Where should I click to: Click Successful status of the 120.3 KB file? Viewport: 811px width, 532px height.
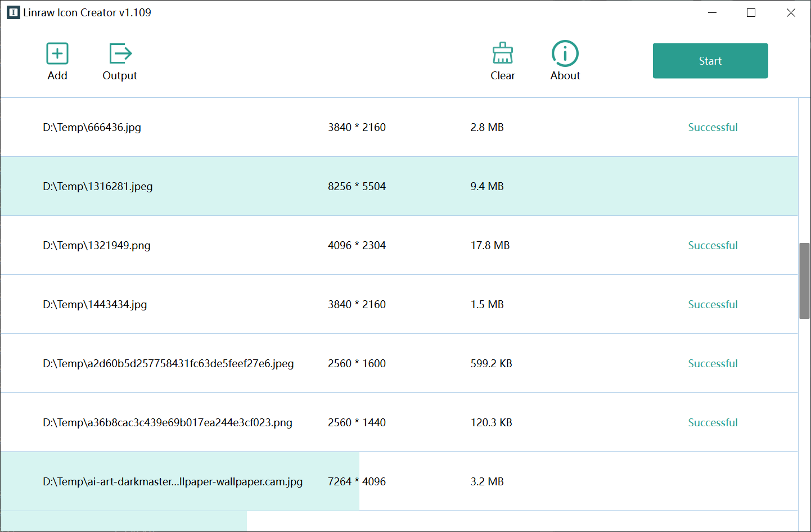[713, 422]
